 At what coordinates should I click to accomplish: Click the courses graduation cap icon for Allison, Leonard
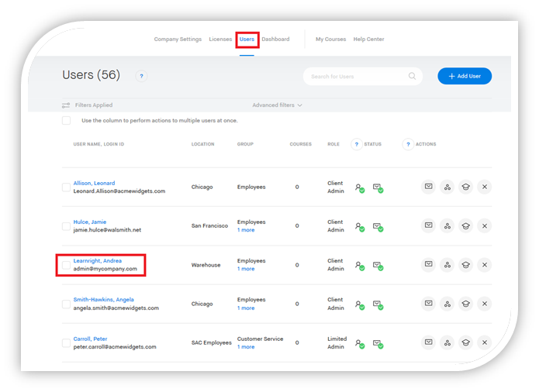click(466, 187)
